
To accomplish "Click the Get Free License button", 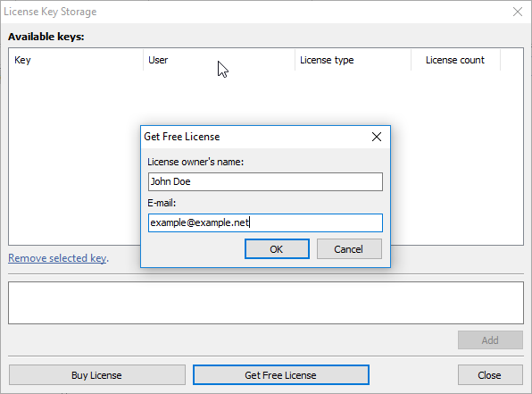I will [x=281, y=375].
